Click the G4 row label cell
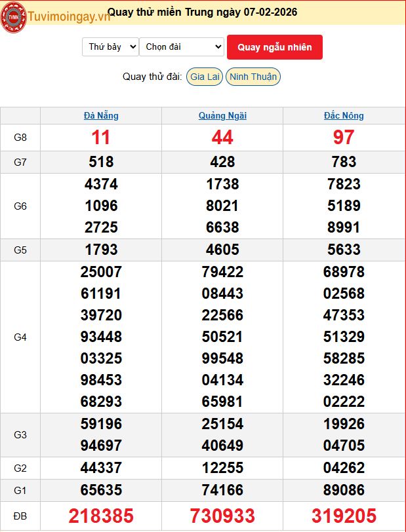The height and width of the screenshot is (532, 406). (x=20, y=337)
